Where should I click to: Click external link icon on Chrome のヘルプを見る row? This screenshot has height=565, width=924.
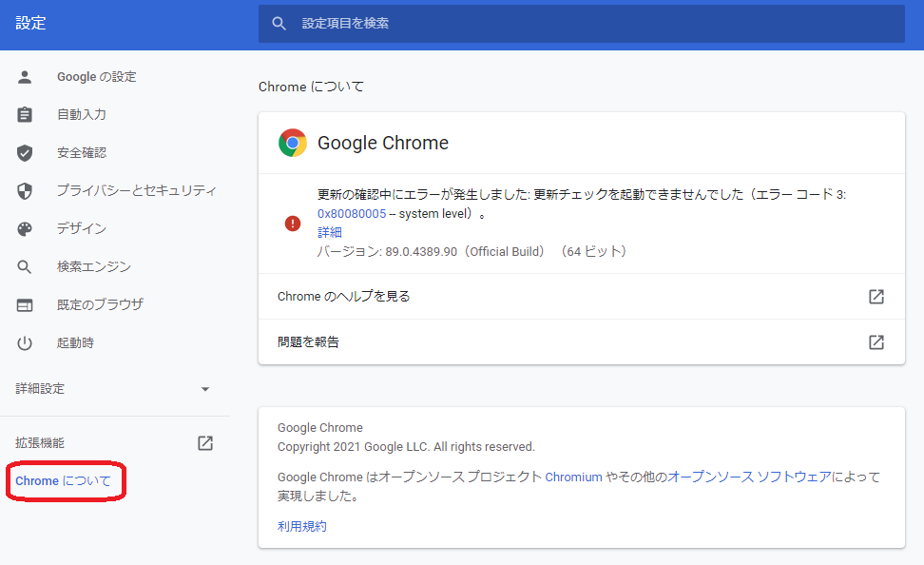pyautogui.click(x=876, y=296)
